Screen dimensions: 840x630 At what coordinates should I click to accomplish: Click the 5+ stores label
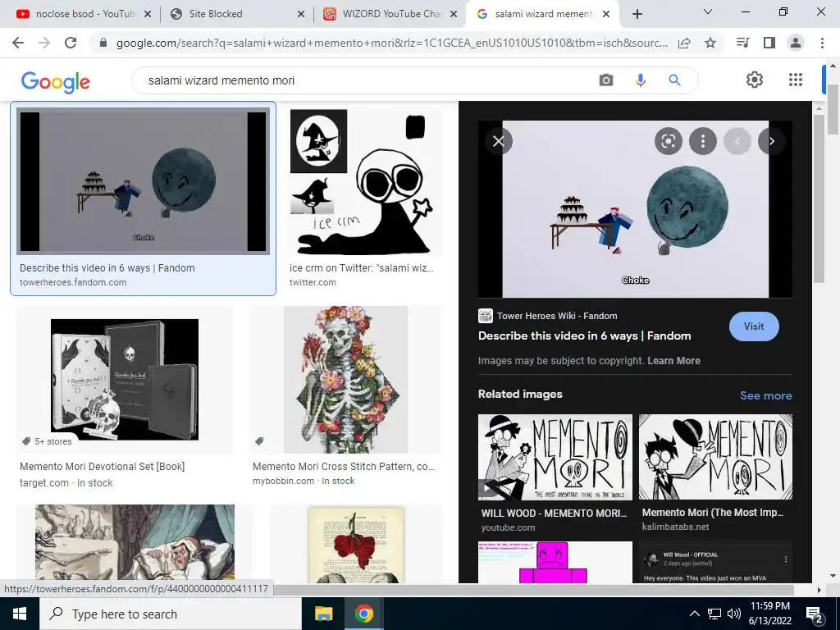[x=53, y=441]
